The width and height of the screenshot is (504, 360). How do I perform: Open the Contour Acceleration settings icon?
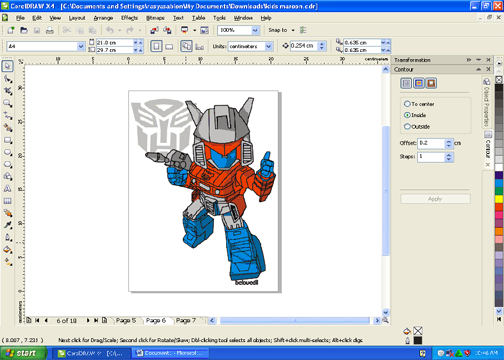click(431, 83)
